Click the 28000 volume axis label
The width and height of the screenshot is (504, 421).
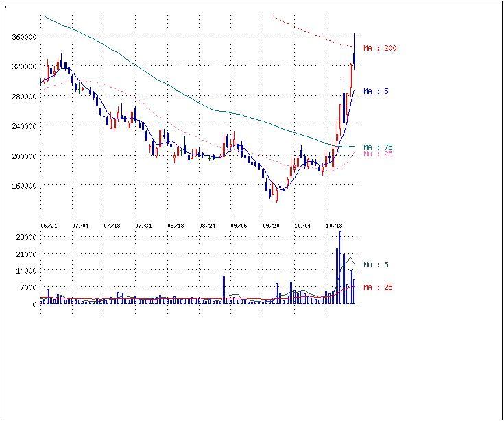tap(27, 237)
